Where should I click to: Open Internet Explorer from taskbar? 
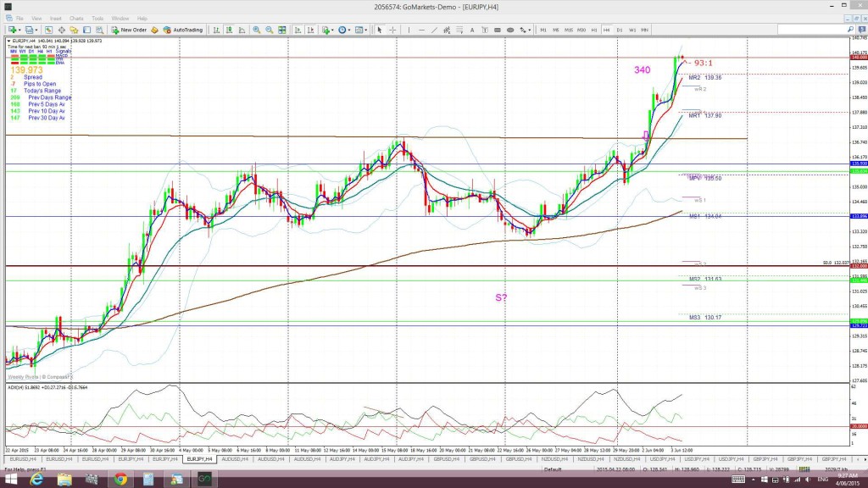pyautogui.click(x=36, y=480)
